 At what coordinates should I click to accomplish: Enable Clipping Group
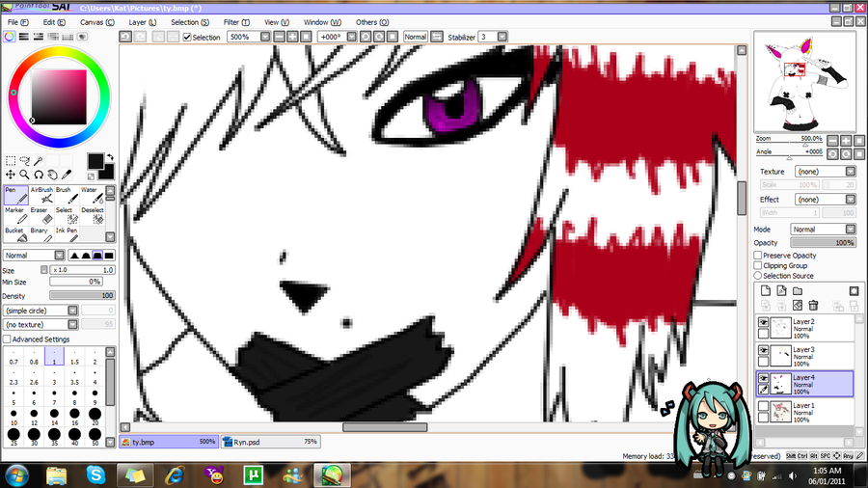pyautogui.click(x=758, y=265)
